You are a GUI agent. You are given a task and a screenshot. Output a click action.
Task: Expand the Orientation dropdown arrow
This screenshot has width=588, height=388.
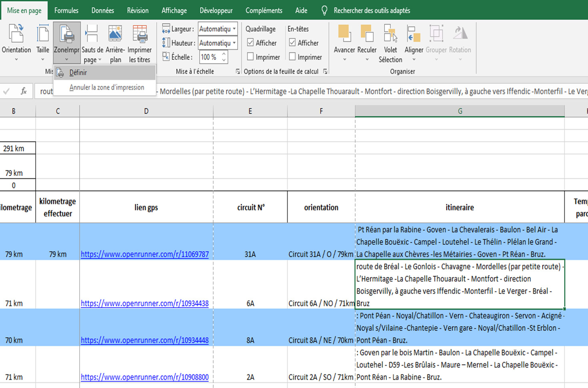[16, 60]
